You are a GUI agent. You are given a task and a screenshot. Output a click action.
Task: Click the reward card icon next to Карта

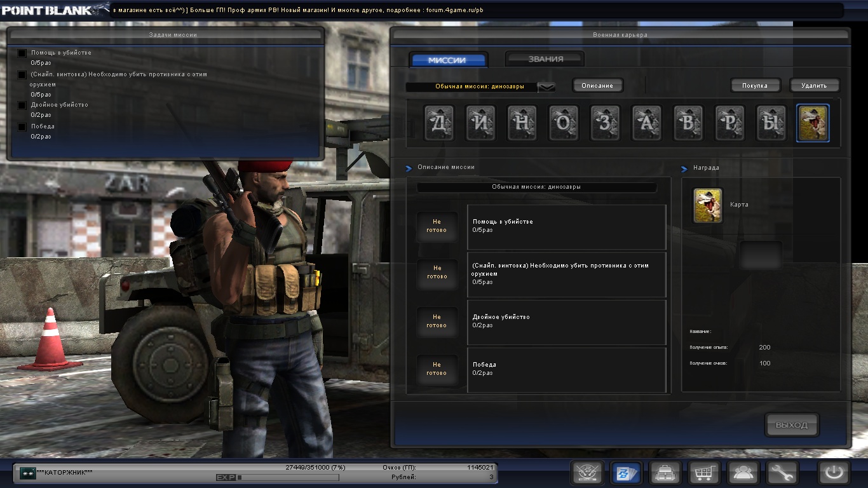coord(708,205)
